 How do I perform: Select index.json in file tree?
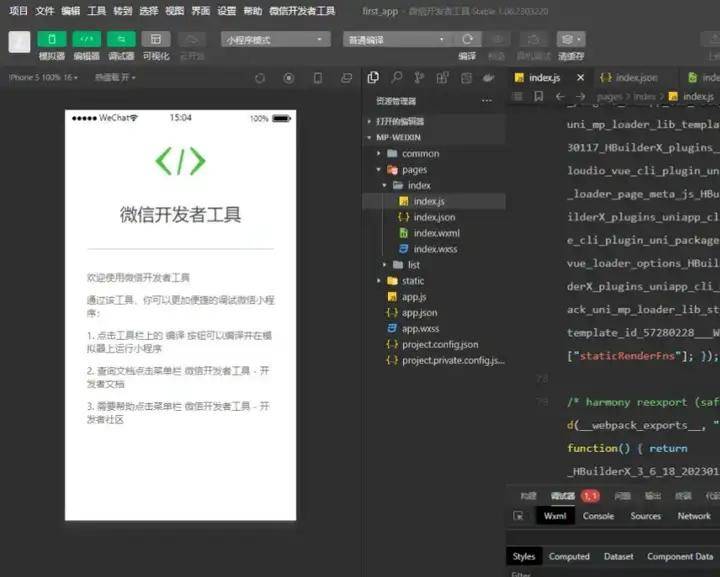coord(434,217)
